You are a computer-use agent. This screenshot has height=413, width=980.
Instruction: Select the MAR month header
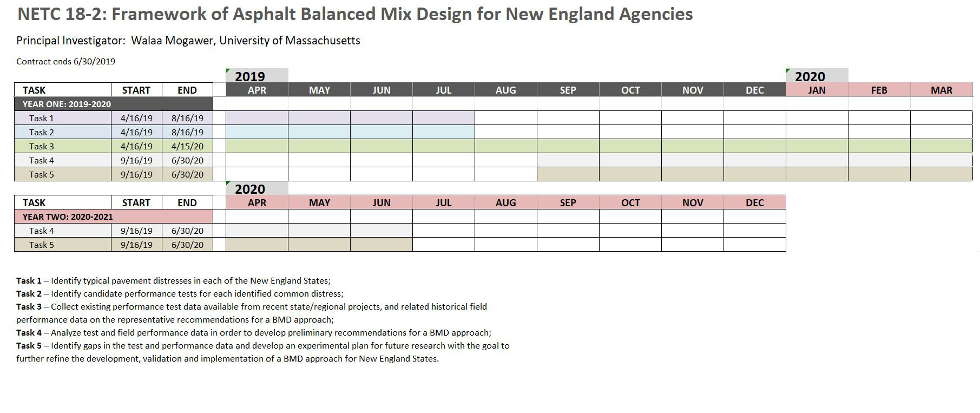coord(942,90)
